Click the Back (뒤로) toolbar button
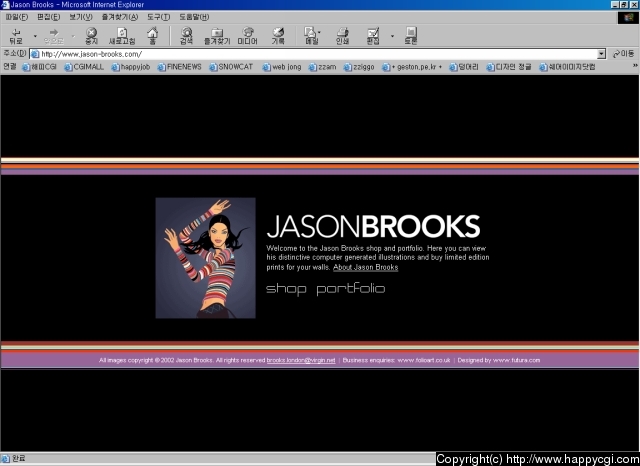This screenshot has width=640, height=466. [x=16, y=36]
